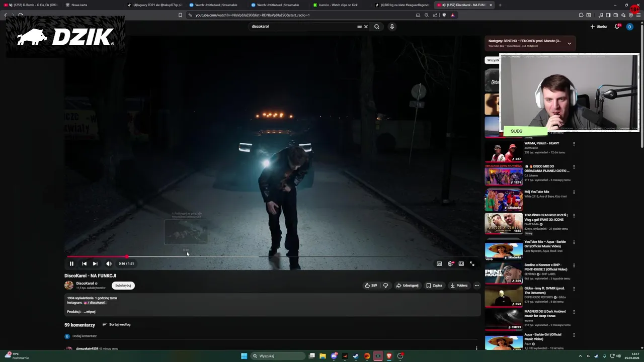
Task: Click the discokarol search input field
Action: (303, 27)
